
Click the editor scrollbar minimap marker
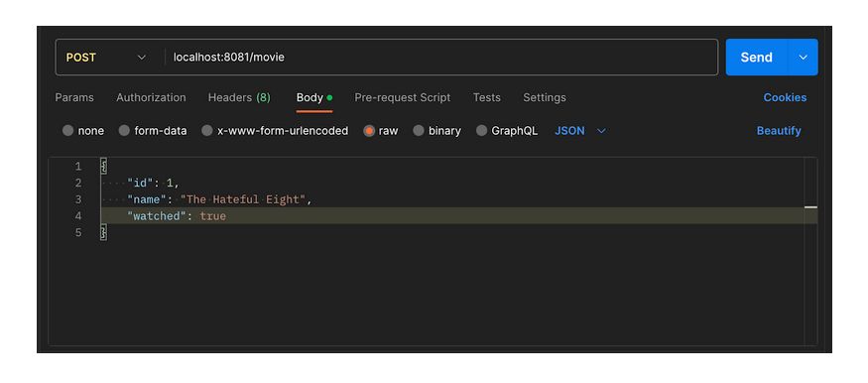(x=810, y=207)
